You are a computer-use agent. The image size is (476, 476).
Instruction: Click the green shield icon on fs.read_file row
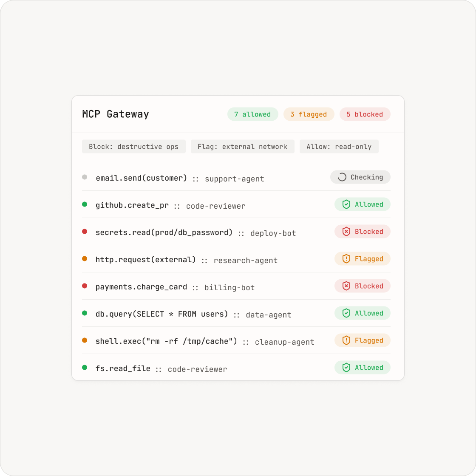346,367
